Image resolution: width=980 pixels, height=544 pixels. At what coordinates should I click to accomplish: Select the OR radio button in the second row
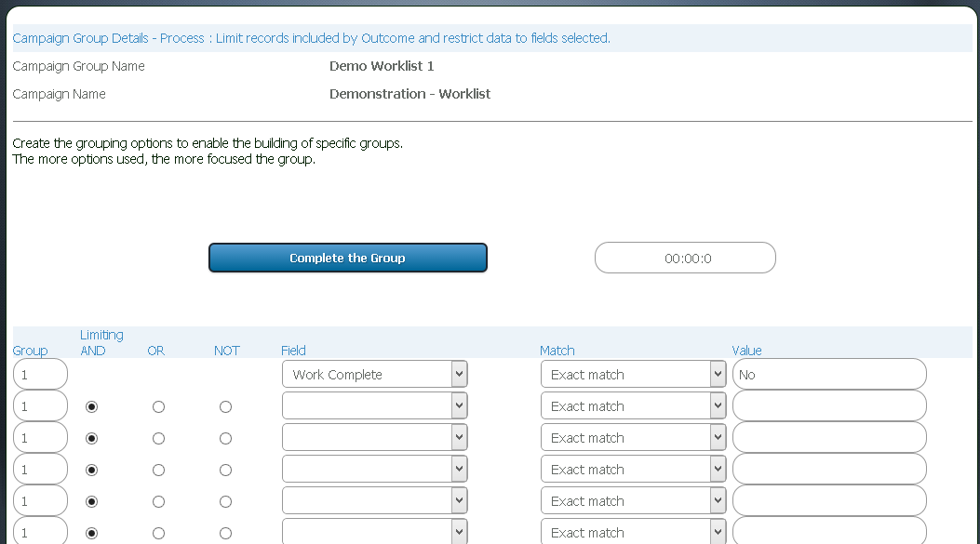coord(158,406)
